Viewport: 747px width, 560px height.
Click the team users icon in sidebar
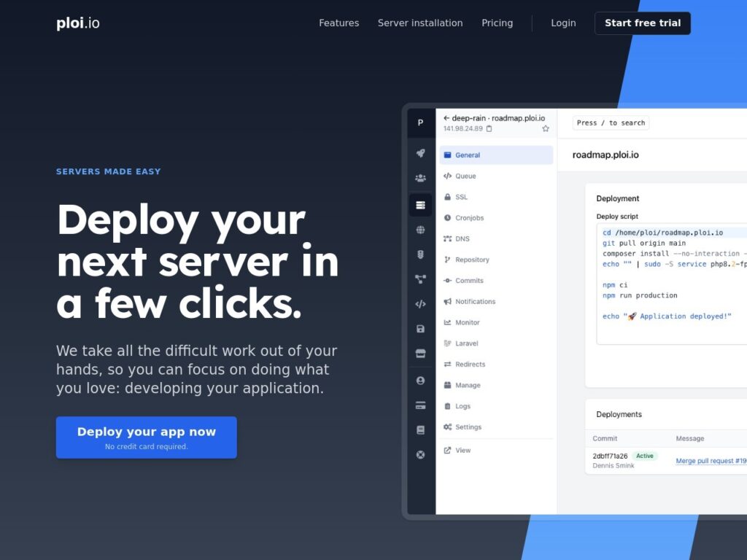tap(420, 178)
